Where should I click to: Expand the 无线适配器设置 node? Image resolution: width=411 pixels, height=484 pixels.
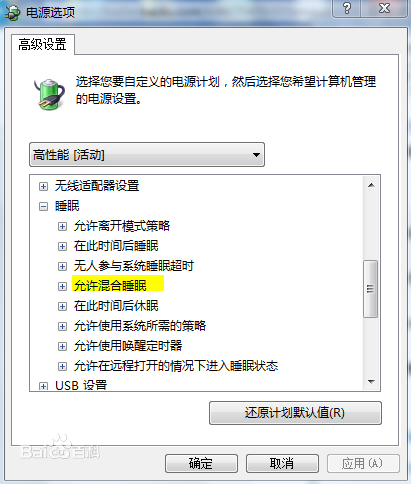point(43,186)
